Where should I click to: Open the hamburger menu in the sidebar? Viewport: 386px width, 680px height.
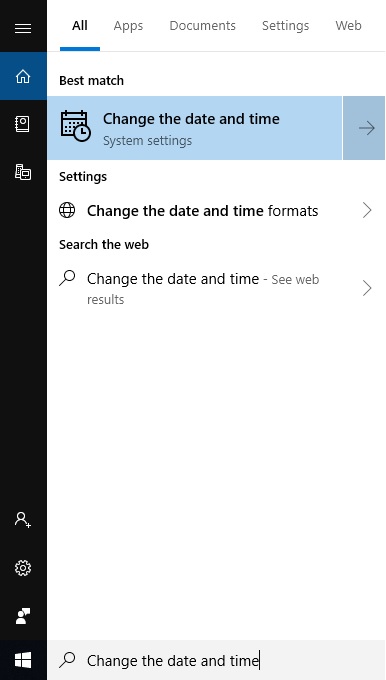(23, 28)
